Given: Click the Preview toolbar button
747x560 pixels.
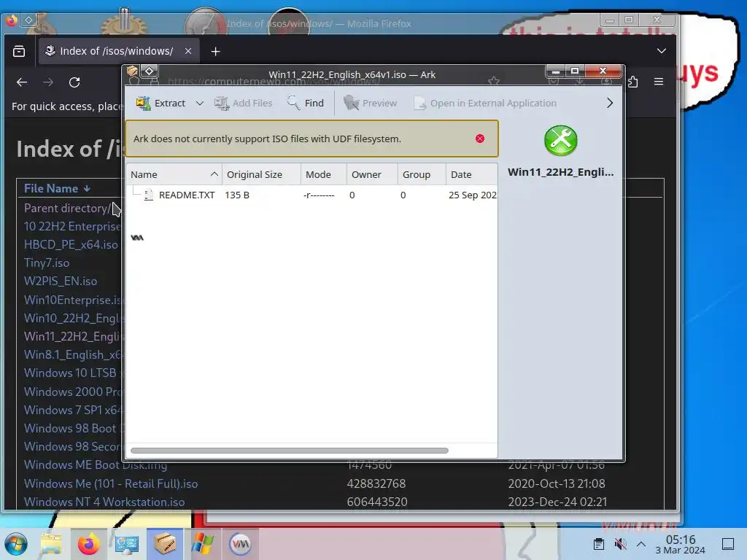Looking at the screenshot, I should tap(371, 103).
